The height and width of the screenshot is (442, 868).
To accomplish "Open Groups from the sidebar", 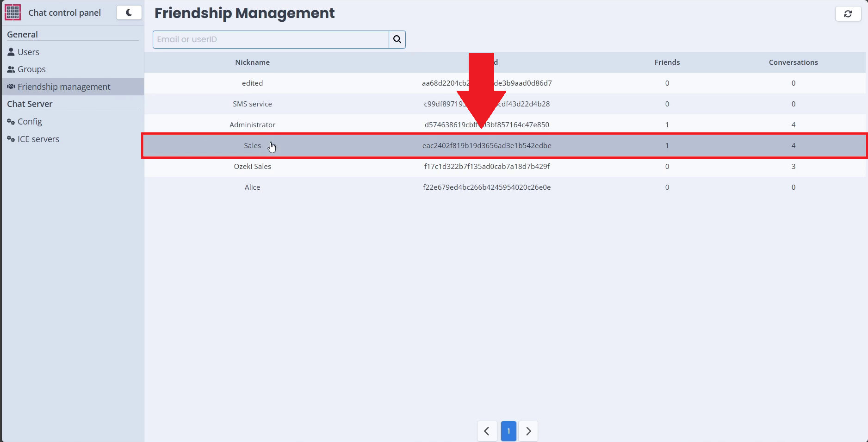I will (x=31, y=69).
